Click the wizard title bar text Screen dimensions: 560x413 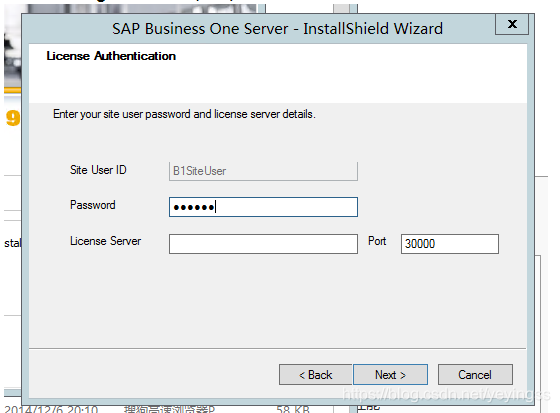[278, 29]
